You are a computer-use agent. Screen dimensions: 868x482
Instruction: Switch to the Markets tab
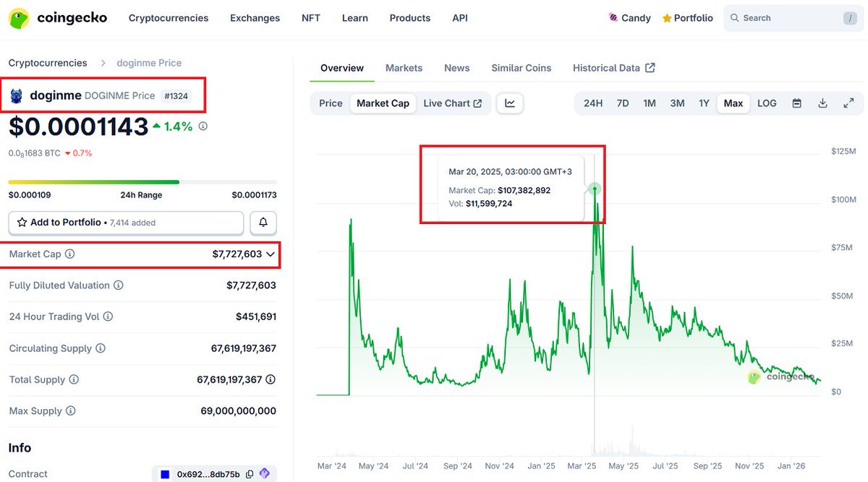coord(404,67)
